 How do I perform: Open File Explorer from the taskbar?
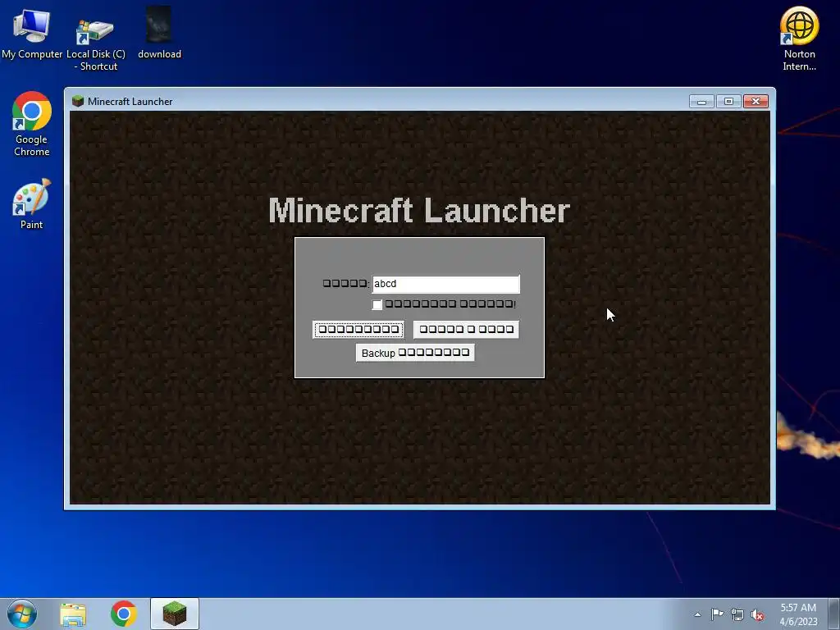click(x=73, y=614)
